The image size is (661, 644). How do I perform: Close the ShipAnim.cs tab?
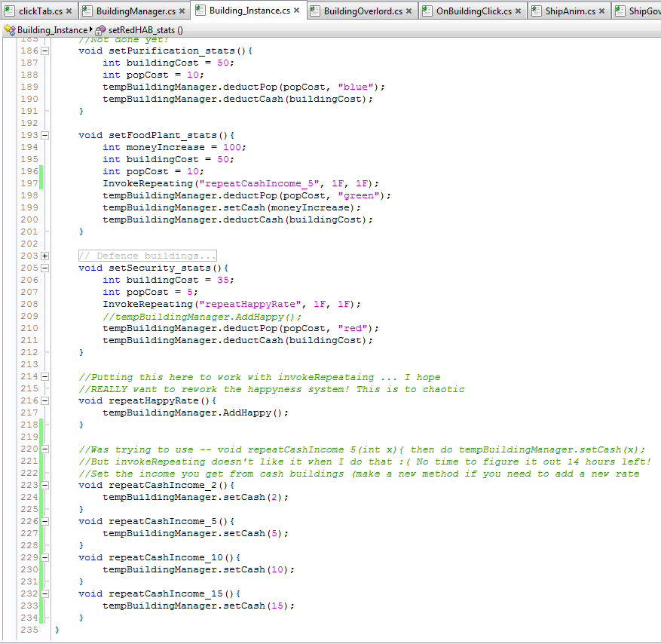click(601, 11)
